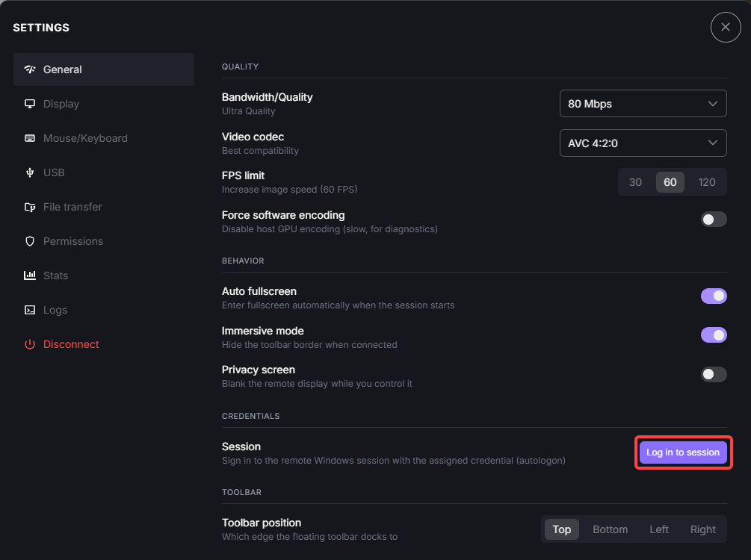Viewport: 751px width, 560px height.
Task: Click the Logs terminal icon
Action: [30, 310]
